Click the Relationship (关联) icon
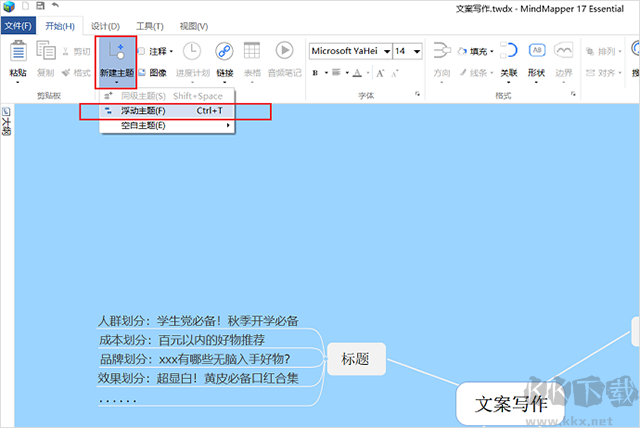 click(509, 51)
